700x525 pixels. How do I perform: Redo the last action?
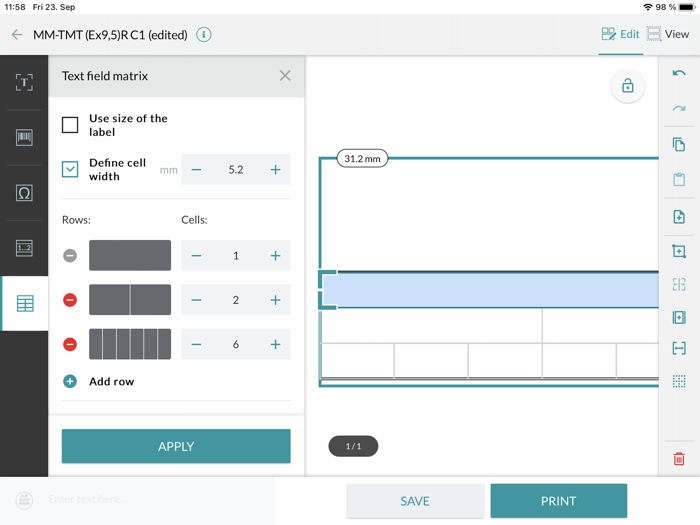click(679, 108)
